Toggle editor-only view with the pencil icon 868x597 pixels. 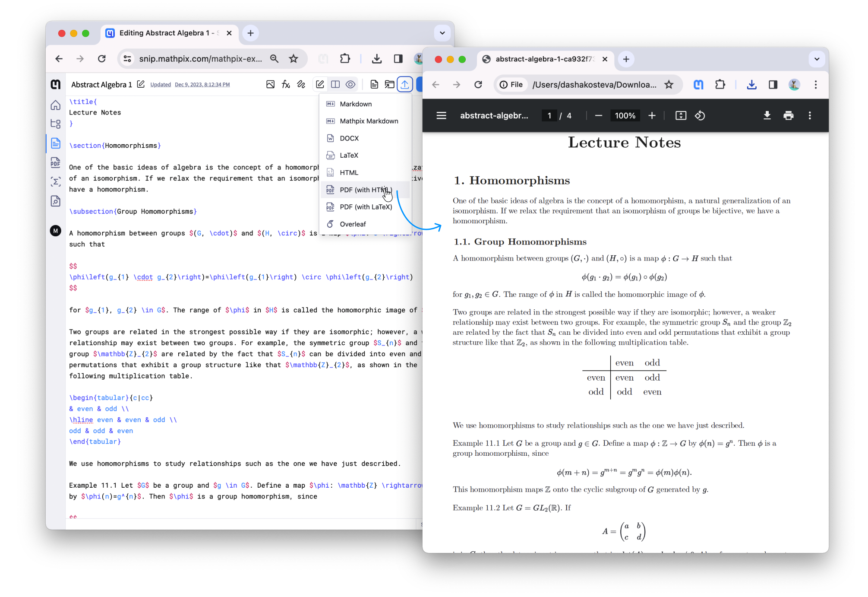coord(320,84)
